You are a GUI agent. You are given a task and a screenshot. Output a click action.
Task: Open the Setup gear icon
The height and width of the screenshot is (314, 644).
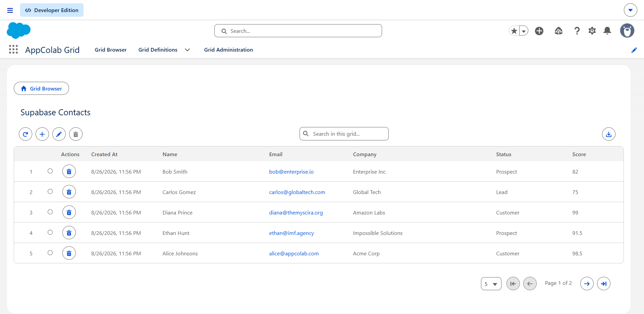[592, 31]
